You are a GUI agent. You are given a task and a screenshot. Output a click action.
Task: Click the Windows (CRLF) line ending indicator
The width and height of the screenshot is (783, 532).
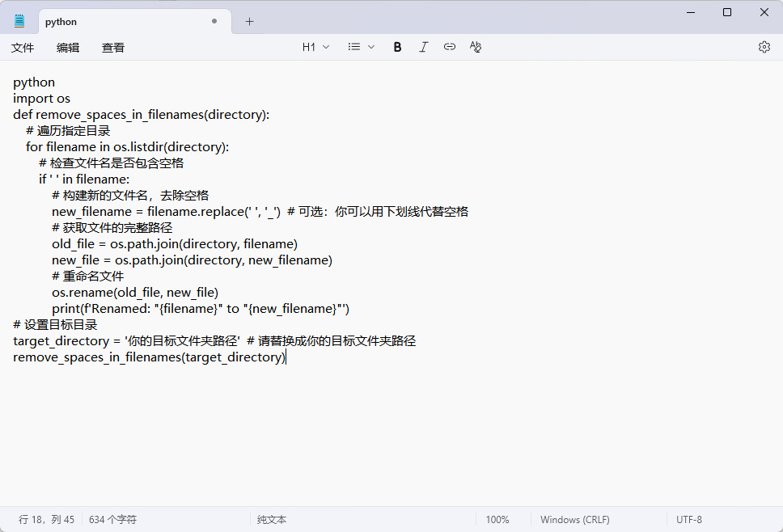574,520
